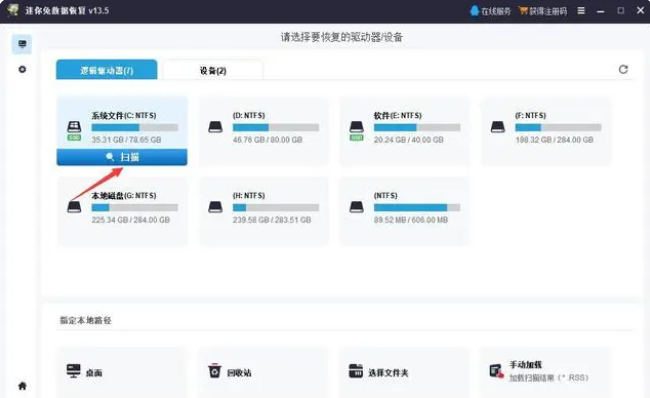
Task: Click the 桌面 label
Action: 94,373
